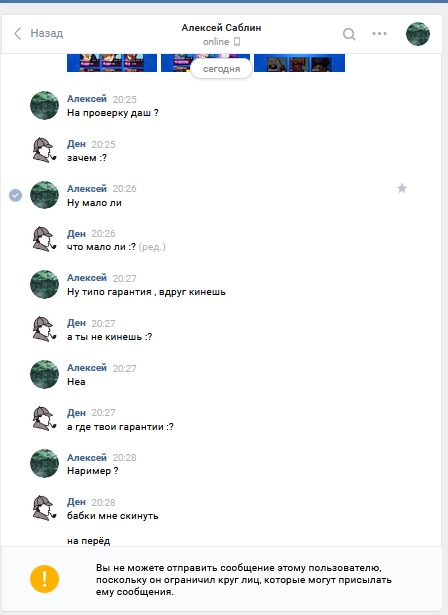This screenshot has width=448, height=615.
Task: Click Алексей's avatar next to 'На проверку даш ?'
Action: click(44, 105)
